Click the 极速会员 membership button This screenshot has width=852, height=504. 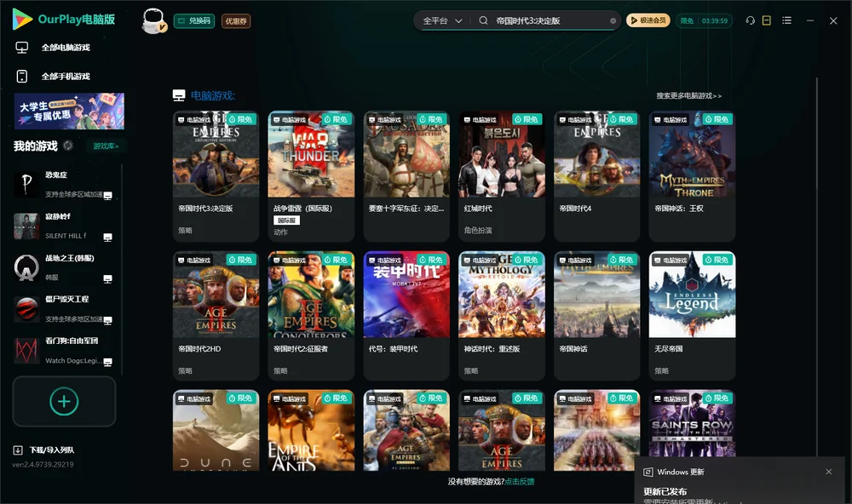648,20
